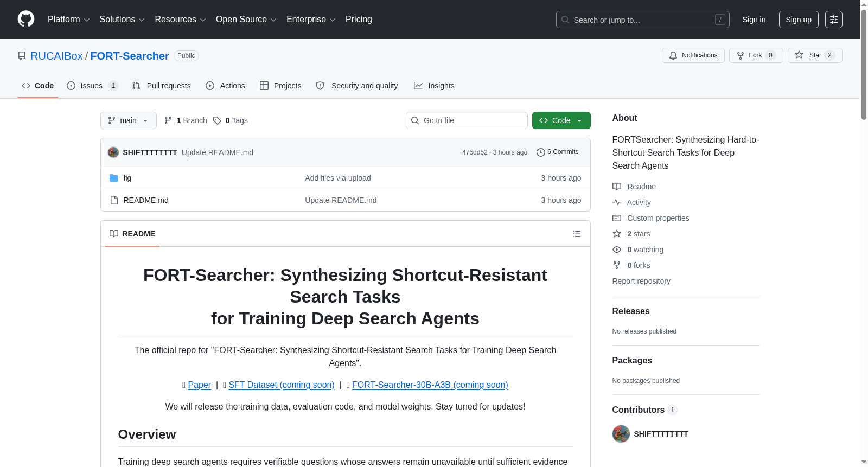Click the tag icon next to 0 Tags
Image resolution: width=868 pixels, height=467 pixels.
click(x=217, y=120)
